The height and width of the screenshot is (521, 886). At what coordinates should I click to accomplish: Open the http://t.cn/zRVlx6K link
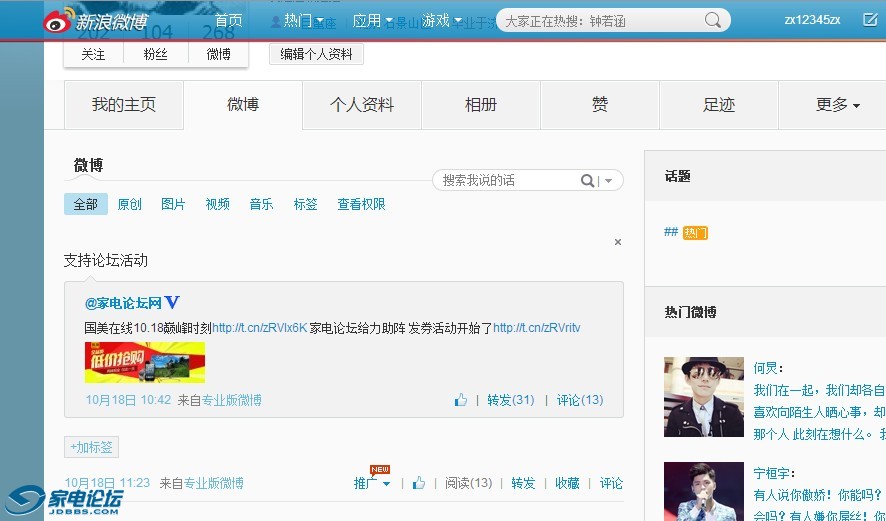pos(260,328)
